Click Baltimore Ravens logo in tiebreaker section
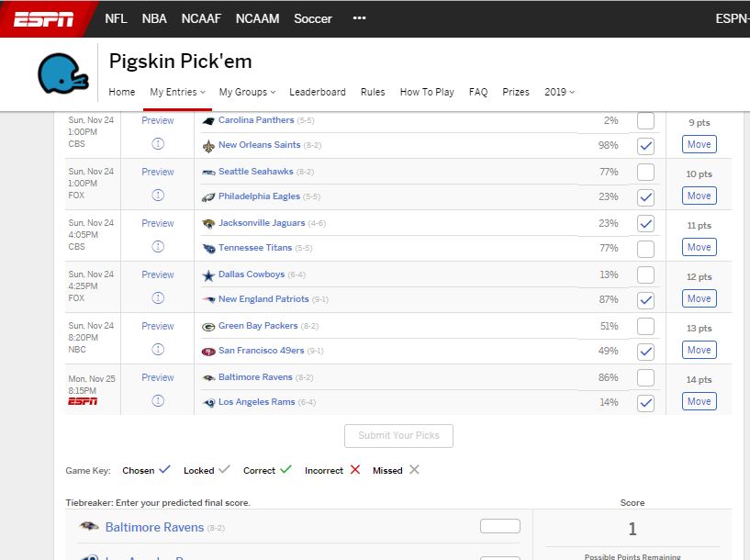 (88, 527)
